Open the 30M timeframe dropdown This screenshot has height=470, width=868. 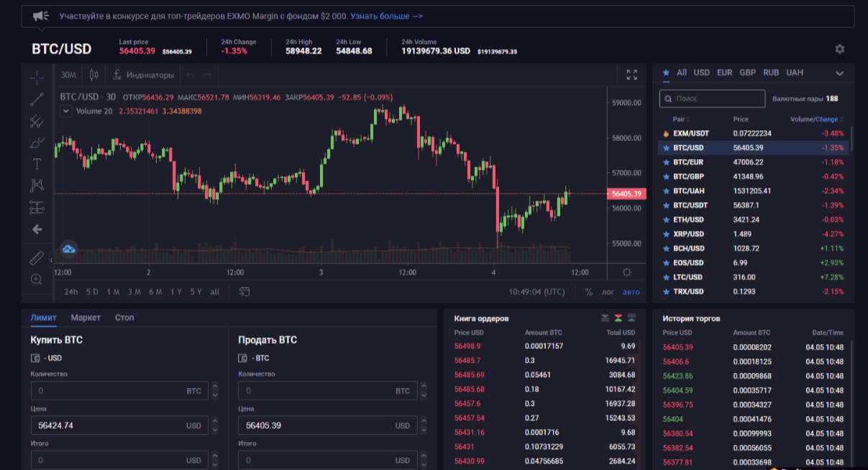point(68,75)
